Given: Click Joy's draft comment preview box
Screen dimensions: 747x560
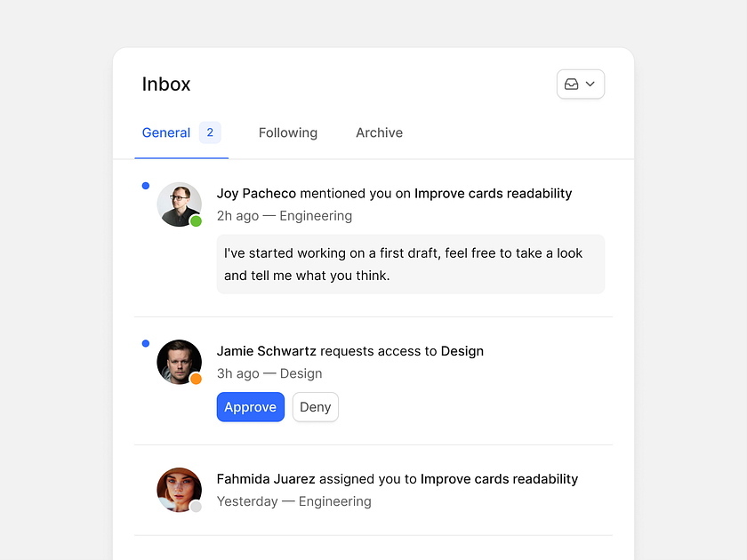Looking at the screenshot, I should tap(410, 264).
